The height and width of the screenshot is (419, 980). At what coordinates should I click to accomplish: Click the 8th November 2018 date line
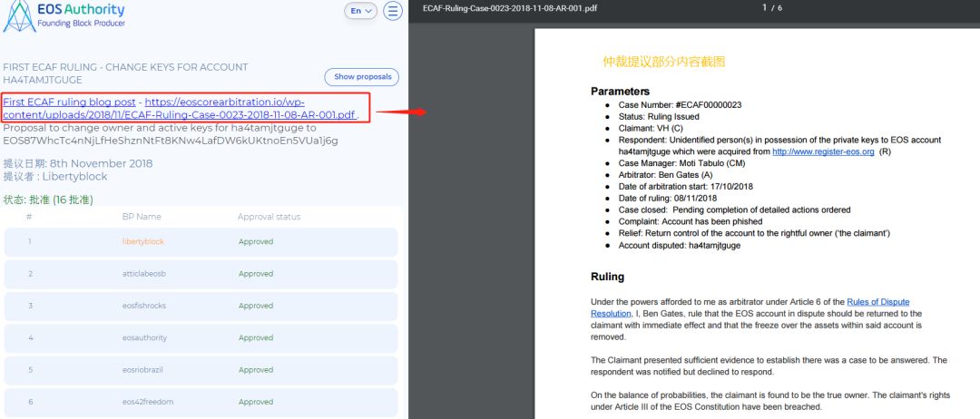(77, 163)
